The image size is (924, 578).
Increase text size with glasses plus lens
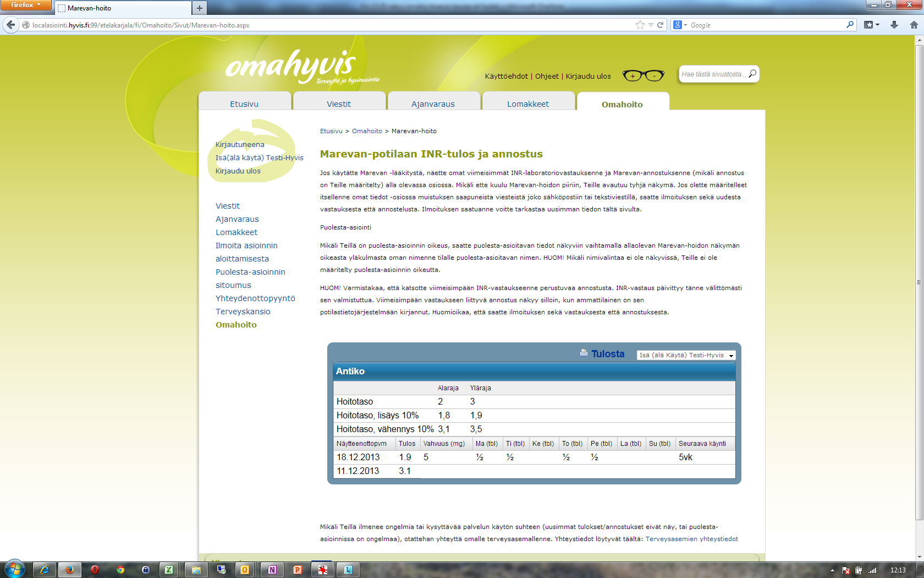pos(632,76)
